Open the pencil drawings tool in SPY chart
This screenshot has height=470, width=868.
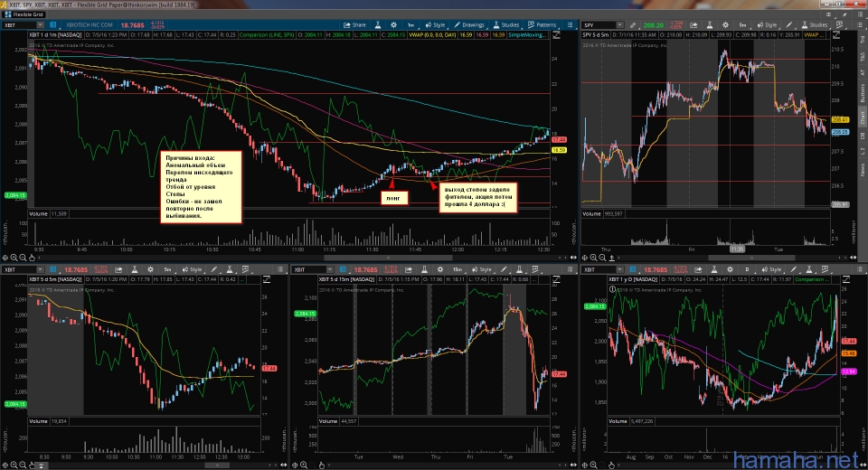point(789,25)
